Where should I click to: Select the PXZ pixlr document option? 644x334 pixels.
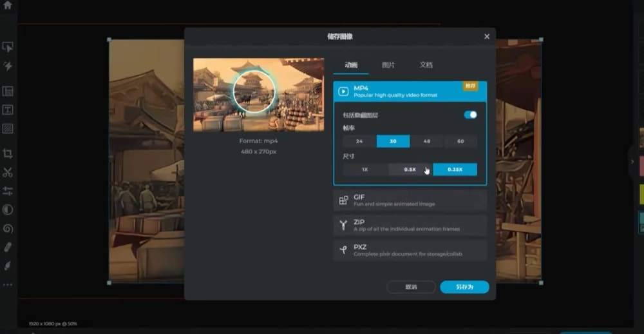click(x=410, y=250)
